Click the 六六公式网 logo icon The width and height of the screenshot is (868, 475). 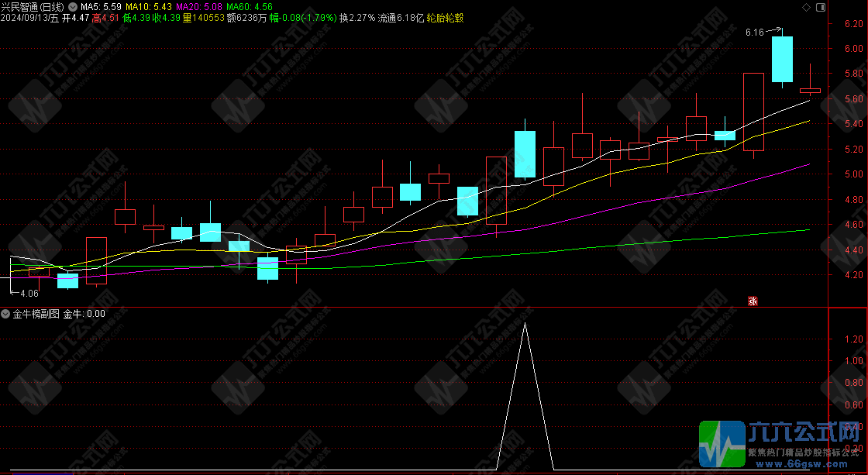(721, 443)
